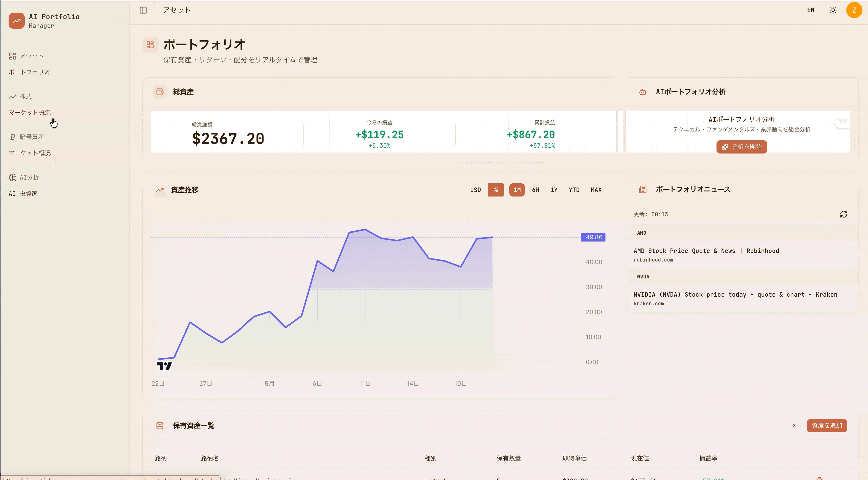Click the 銘柄 column header
Screen dimensions: 868x480
tap(161, 458)
